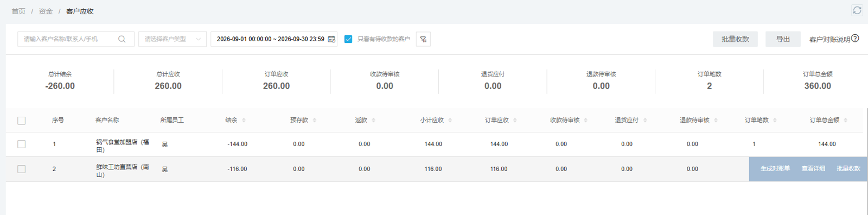
Task: Open the date range calendar icon
Action: (x=331, y=39)
